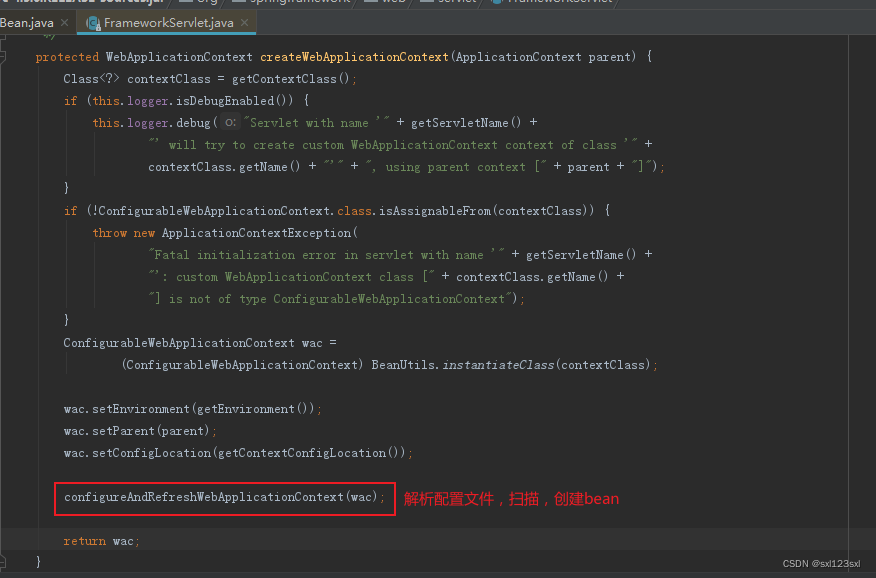This screenshot has height=578, width=876.
Task: Click the 'new' keyword before ApplicationContextException
Action: click(144, 233)
